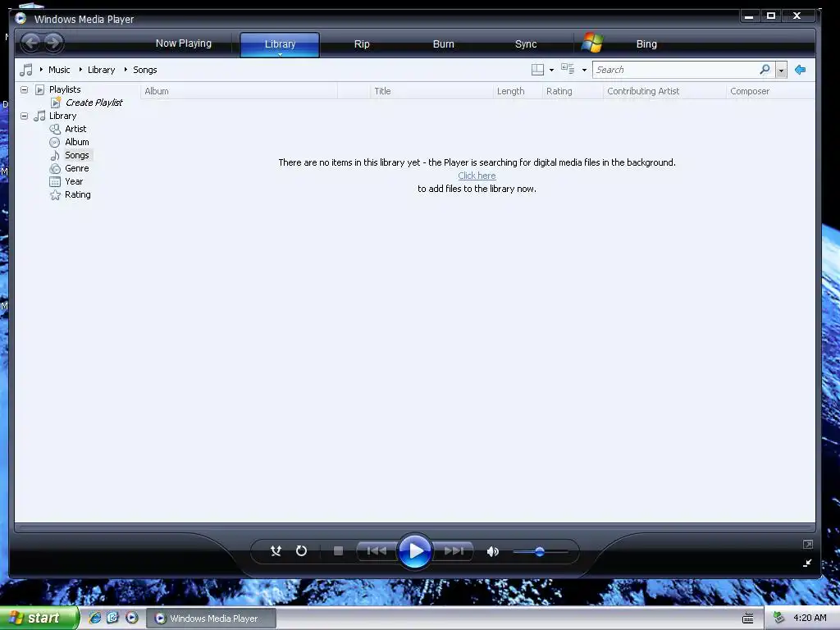
Task: Open the search options dropdown arrow
Action: coord(781,71)
